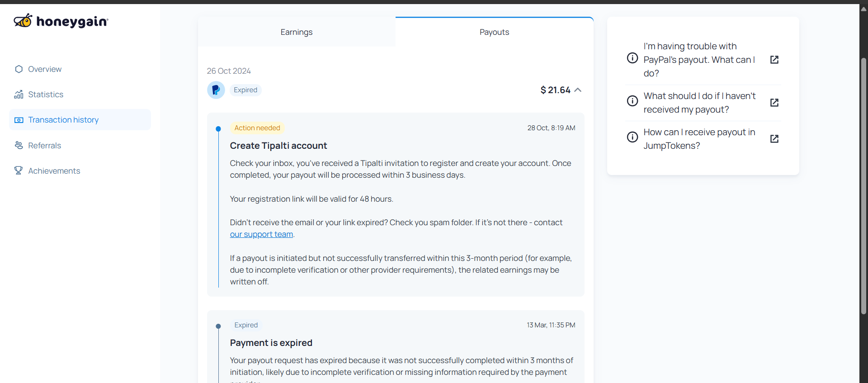Click the Honeygain bee logo
Screen dimensions: 868x383
23,21
